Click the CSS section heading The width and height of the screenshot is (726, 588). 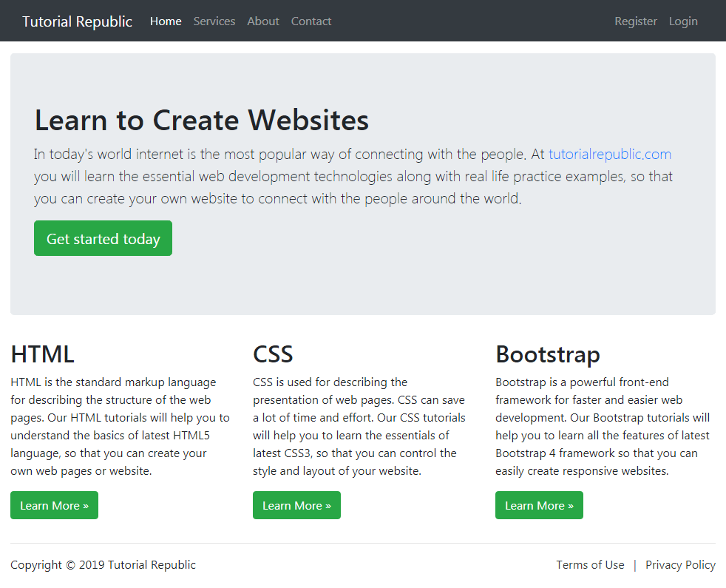(273, 354)
